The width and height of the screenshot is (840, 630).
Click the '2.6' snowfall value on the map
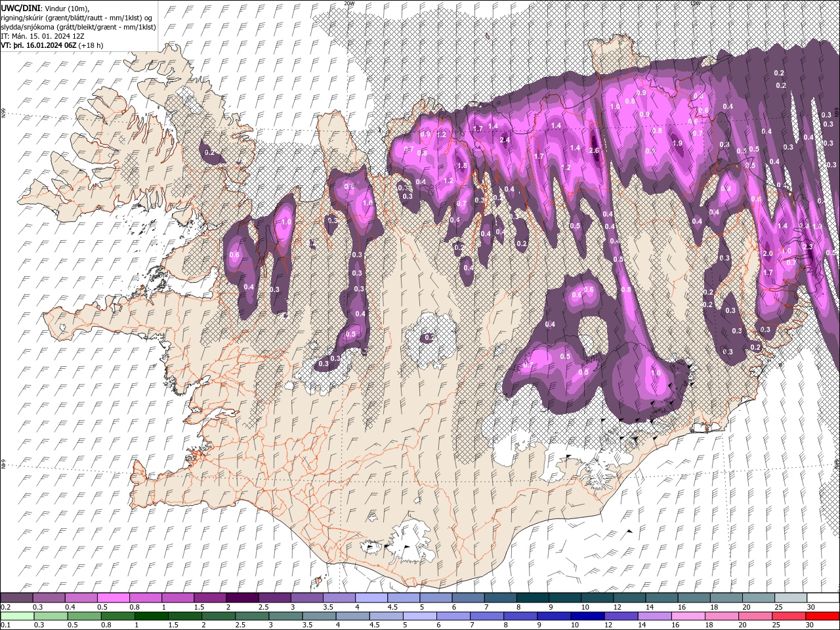(x=595, y=151)
